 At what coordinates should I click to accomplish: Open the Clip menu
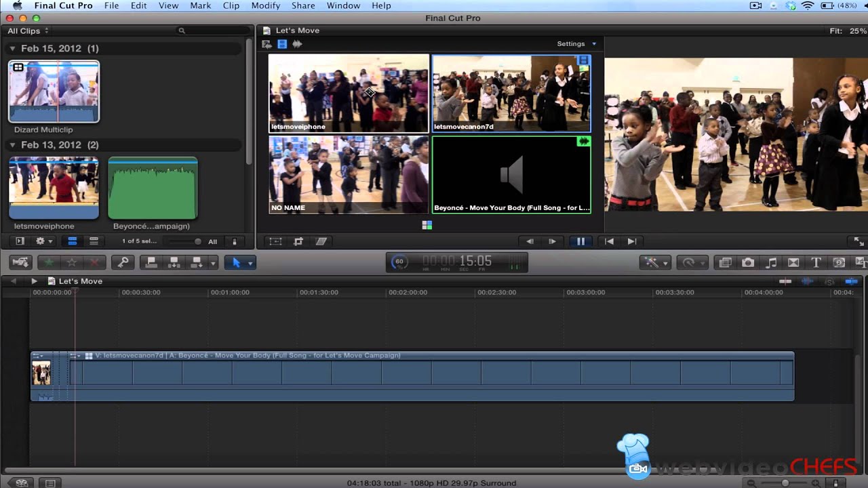231,5
